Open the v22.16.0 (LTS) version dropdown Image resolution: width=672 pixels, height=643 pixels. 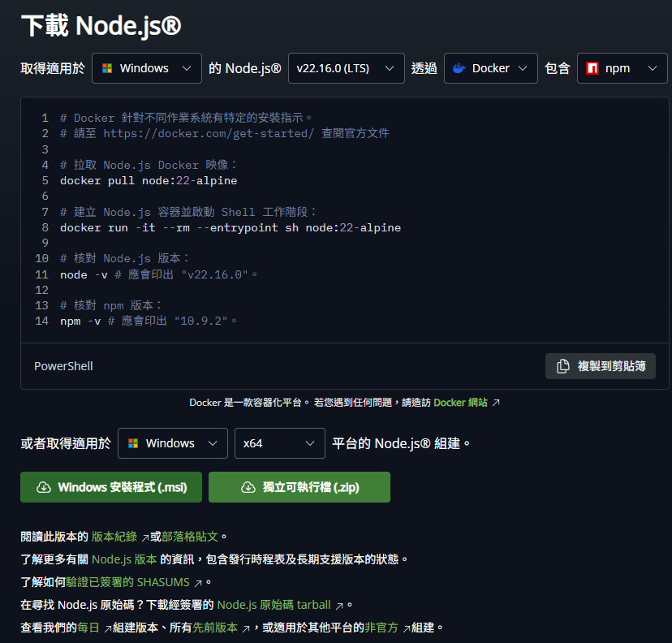point(347,68)
